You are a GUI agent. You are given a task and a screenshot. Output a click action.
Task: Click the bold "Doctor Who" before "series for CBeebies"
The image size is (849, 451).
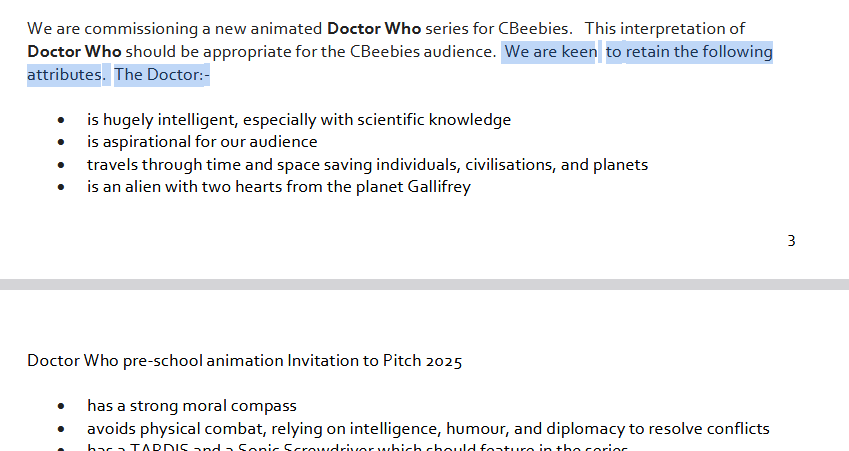click(374, 28)
